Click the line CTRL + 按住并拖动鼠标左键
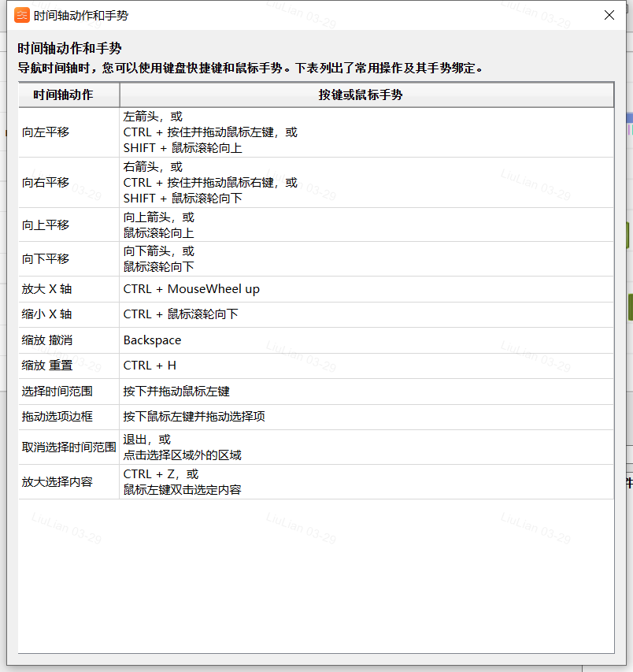Image resolution: width=633 pixels, height=672 pixels. coord(210,132)
